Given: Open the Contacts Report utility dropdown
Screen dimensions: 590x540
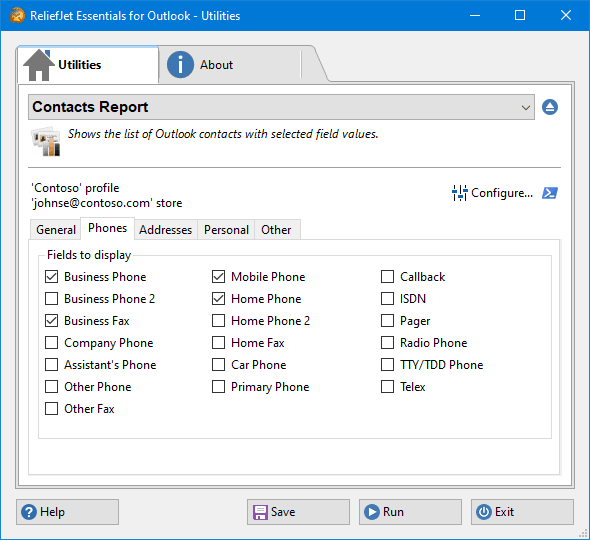Looking at the screenshot, I should (281, 107).
